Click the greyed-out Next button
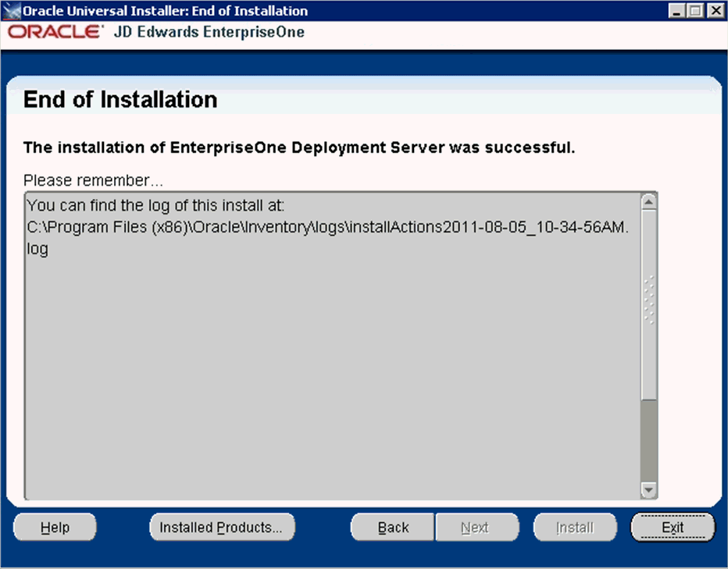 pyautogui.click(x=476, y=527)
